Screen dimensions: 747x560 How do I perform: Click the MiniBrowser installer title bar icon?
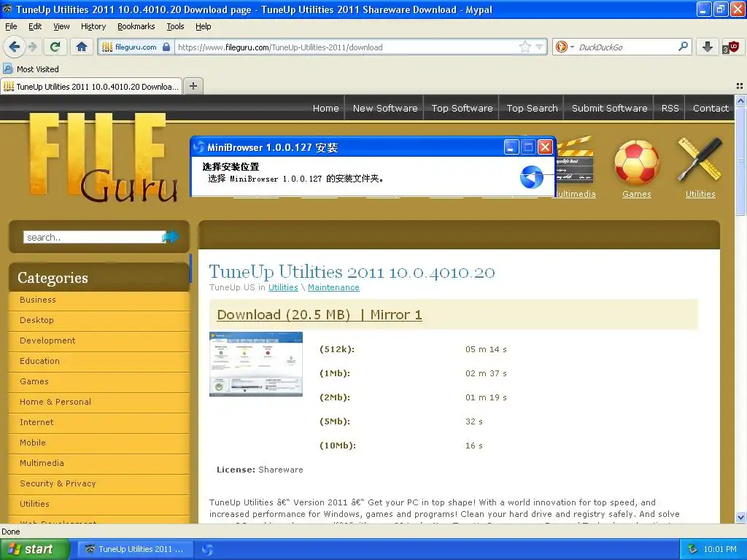(198, 147)
